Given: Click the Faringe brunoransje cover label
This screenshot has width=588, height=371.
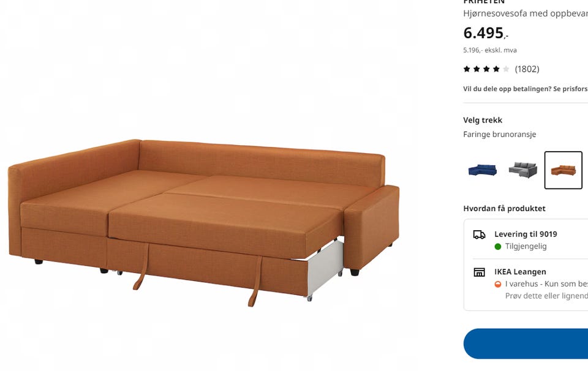Looking at the screenshot, I should point(500,135).
